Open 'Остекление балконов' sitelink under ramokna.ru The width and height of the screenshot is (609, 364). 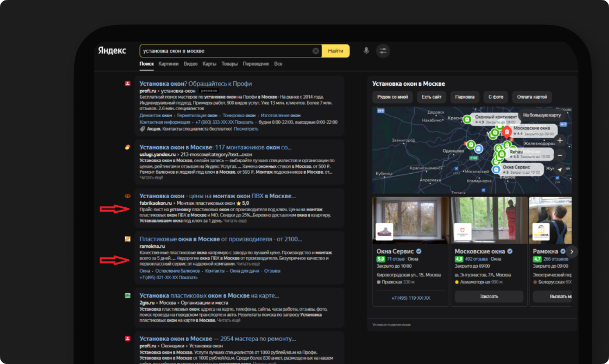pyautogui.click(x=177, y=271)
